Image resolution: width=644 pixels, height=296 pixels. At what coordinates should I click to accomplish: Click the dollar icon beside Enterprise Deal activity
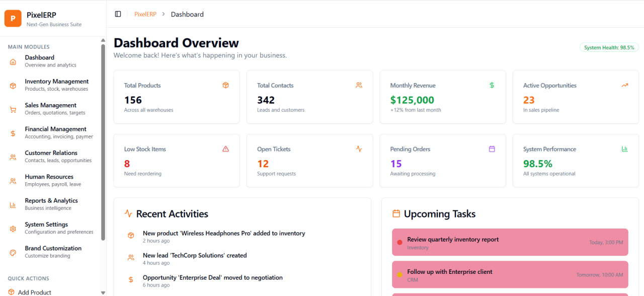coord(131,279)
